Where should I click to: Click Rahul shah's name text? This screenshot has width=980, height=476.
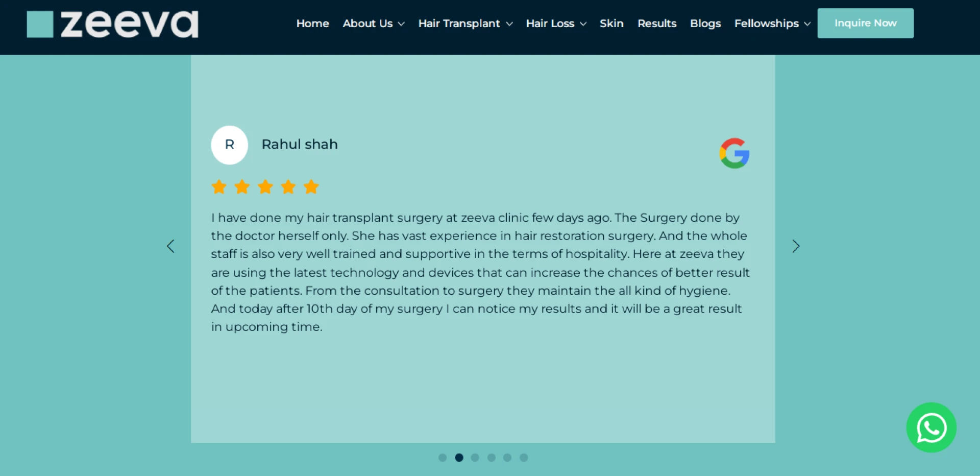pyautogui.click(x=300, y=145)
